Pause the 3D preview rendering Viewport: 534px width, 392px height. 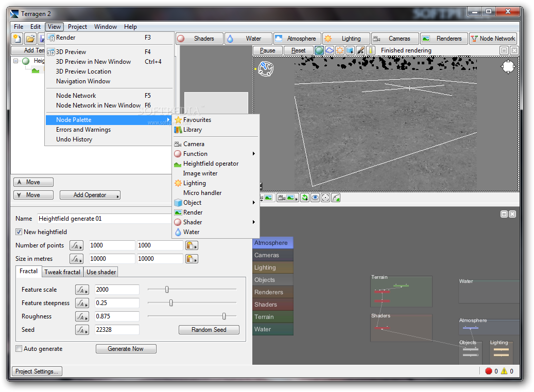268,50
